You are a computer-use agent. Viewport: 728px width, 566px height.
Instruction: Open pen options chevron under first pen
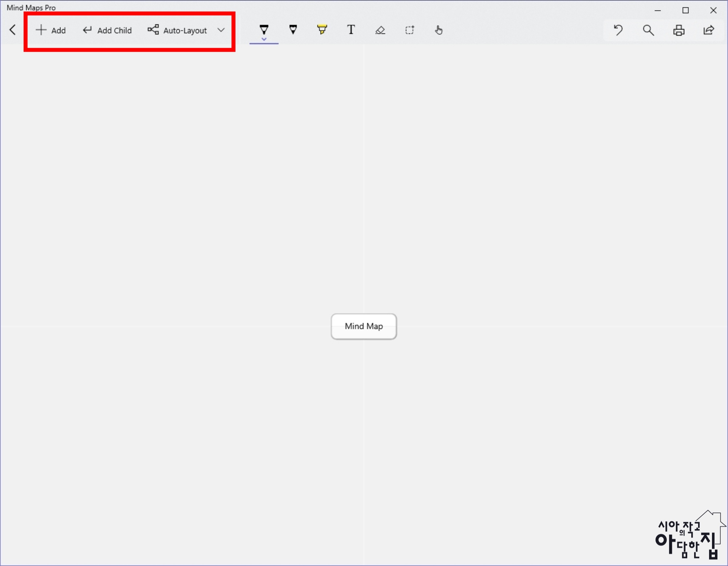coord(264,39)
